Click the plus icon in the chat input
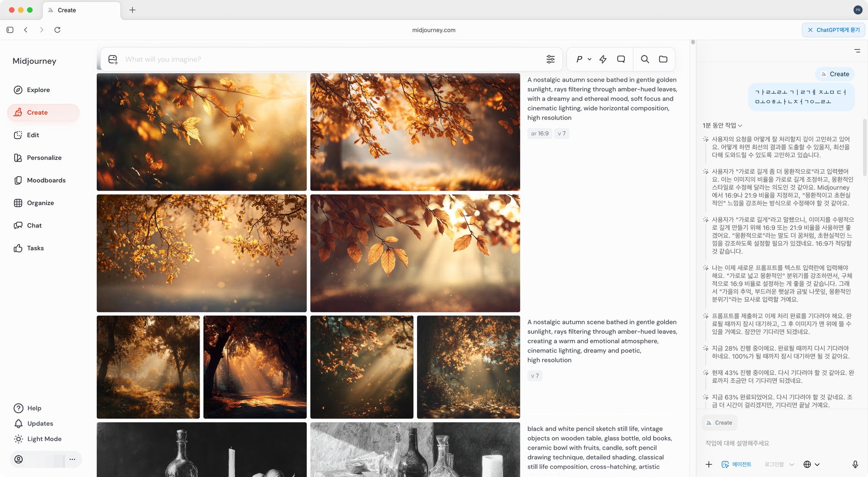This screenshot has height=477, width=868. (709, 464)
